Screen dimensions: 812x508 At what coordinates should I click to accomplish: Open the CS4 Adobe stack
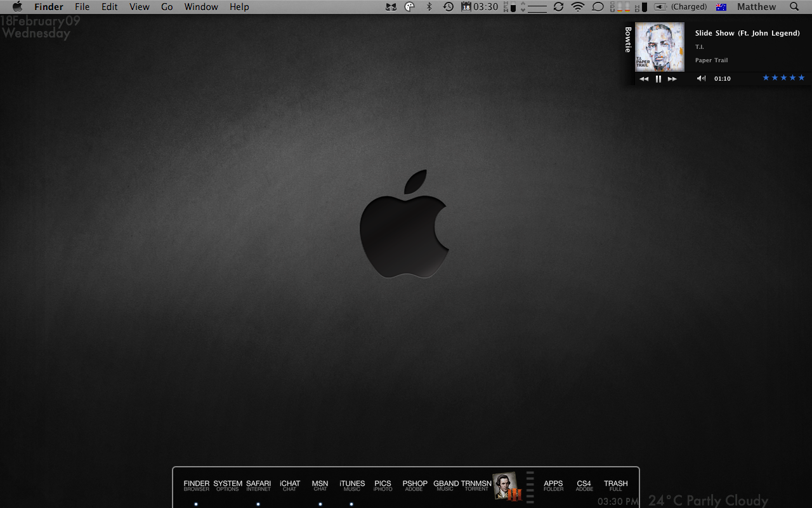pyautogui.click(x=584, y=486)
